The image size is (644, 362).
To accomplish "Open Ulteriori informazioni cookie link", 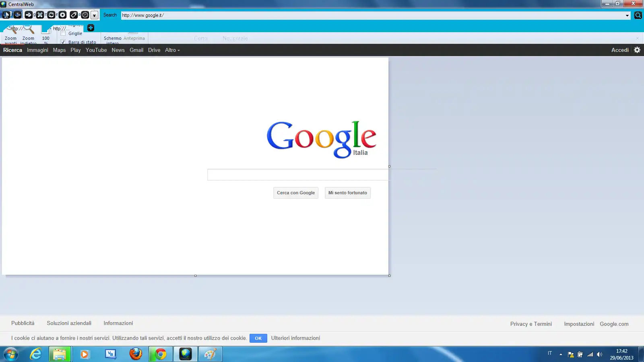I will point(296,338).
